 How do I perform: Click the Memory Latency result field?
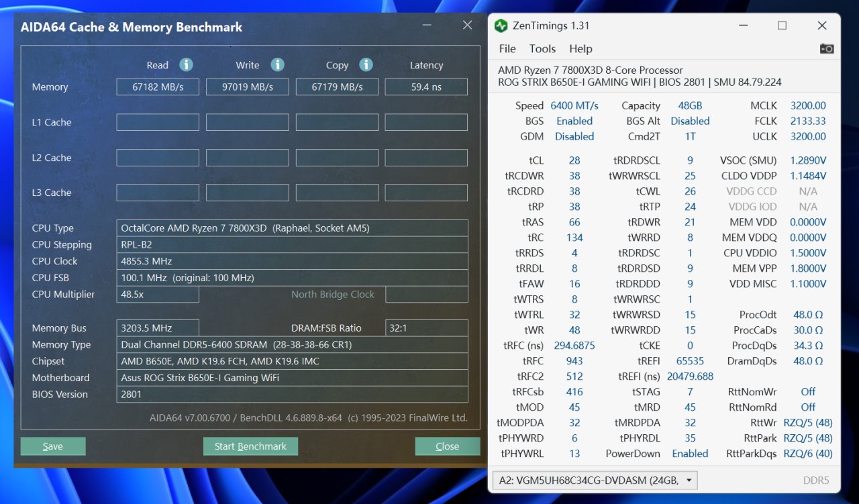click(x=426, y=87)
